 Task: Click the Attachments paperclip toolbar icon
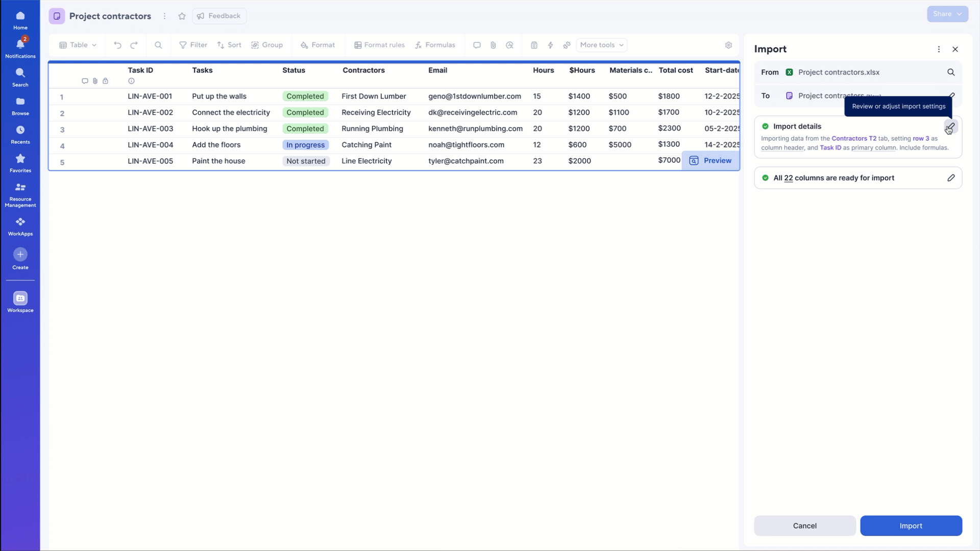493,45
